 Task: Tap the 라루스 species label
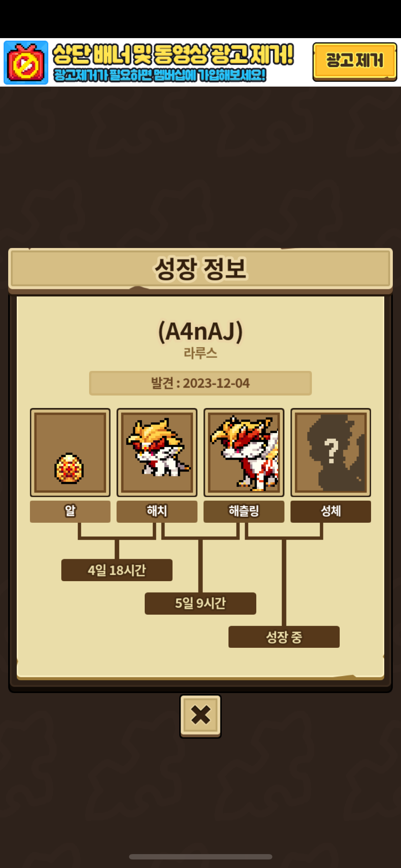(200, 353)
